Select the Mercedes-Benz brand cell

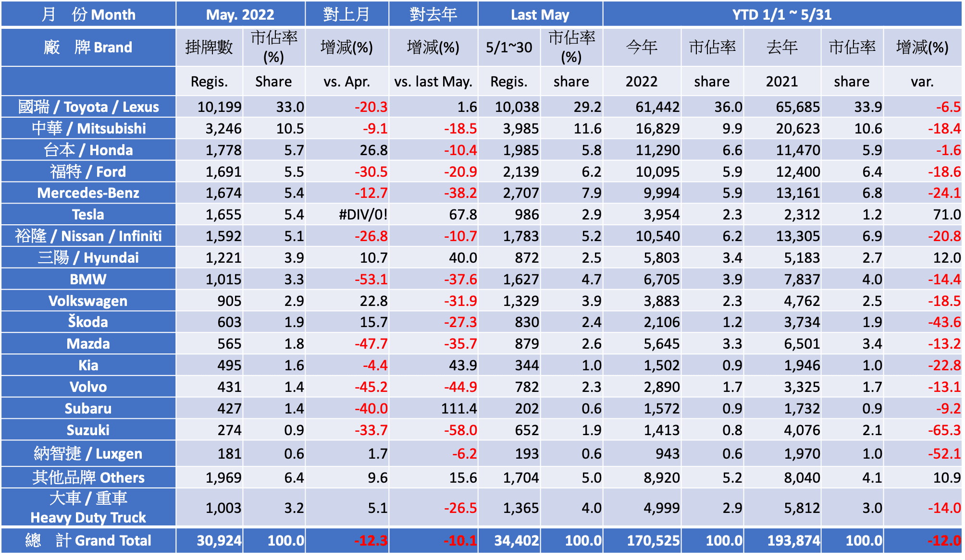(x=88, y=193)
